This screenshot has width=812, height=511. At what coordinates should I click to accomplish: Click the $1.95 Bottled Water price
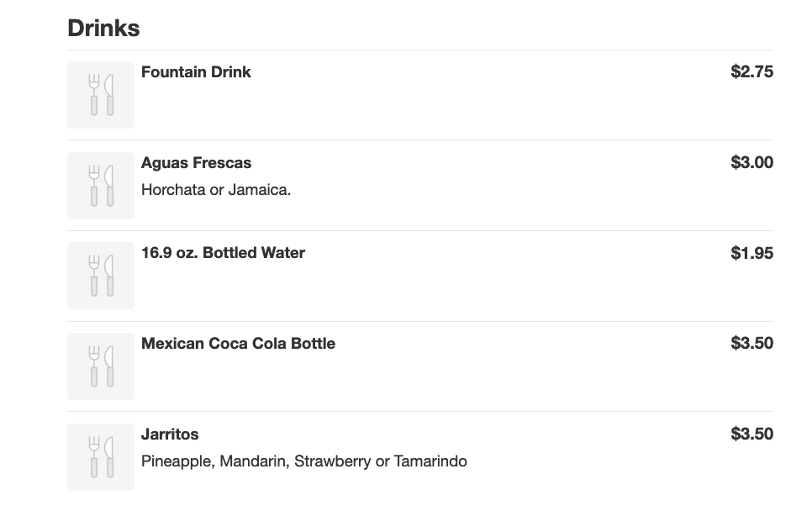tap(751, 253)
